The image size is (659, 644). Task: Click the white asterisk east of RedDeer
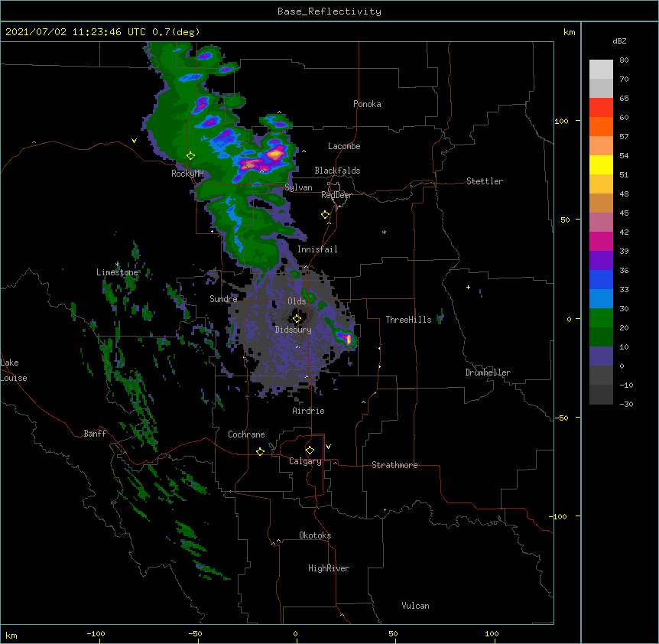pyautogui.click(x=384, y=233)
